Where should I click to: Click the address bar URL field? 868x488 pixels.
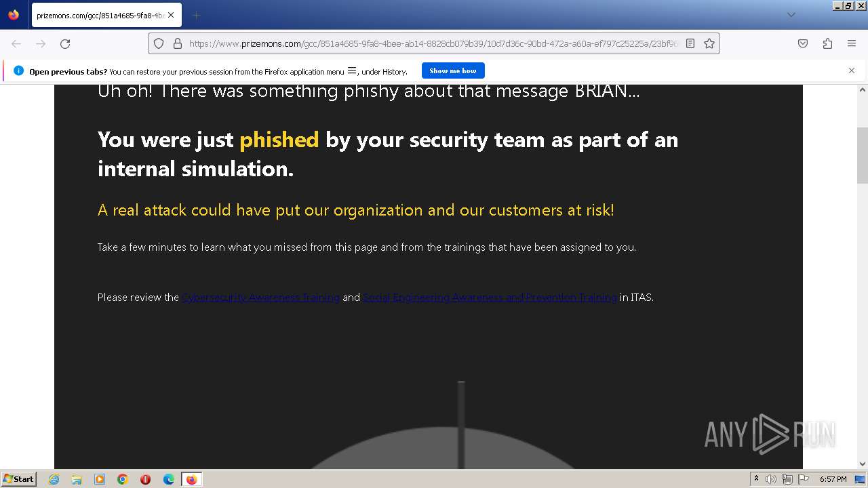coord(433,43)
